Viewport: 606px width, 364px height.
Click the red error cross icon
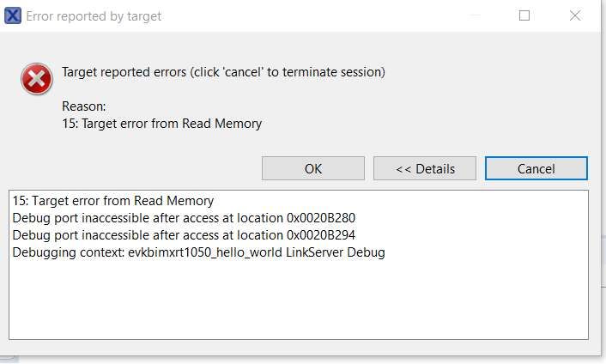pyautogui.click(x=37, y=81)
